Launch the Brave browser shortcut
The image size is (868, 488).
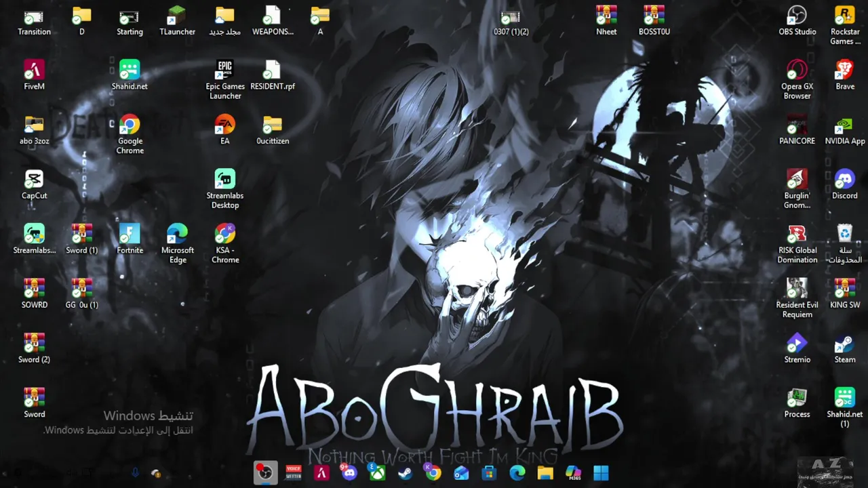click(x=845, y=75)
